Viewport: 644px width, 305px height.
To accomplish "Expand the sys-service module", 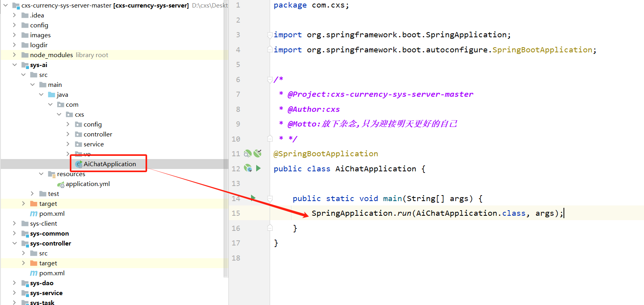I will tap(14, 293).
